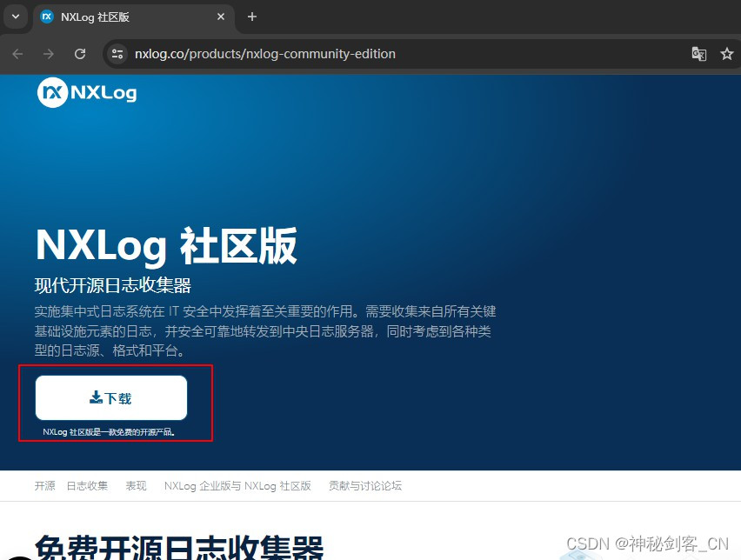Click the paragraph beginning 实施集中式日志系统
This screenshot has height=560, width=741.
click(x=264, y=330)
